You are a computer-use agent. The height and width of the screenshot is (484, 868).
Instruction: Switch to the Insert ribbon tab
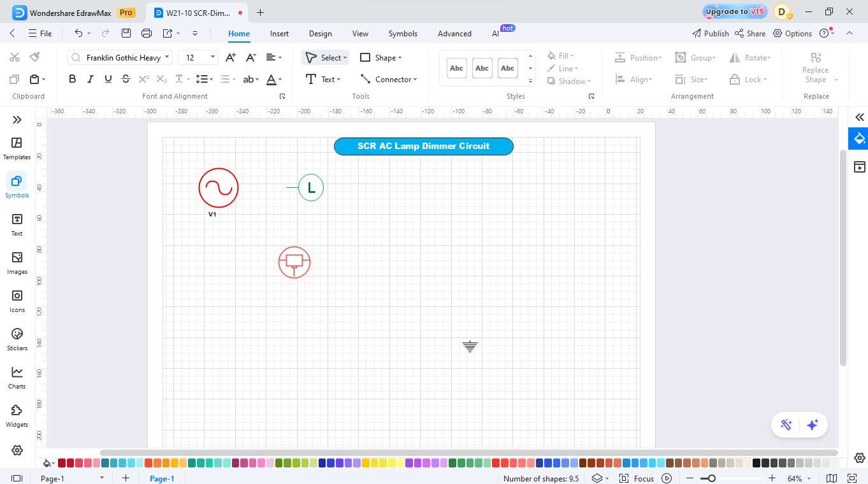coord(279,34)
